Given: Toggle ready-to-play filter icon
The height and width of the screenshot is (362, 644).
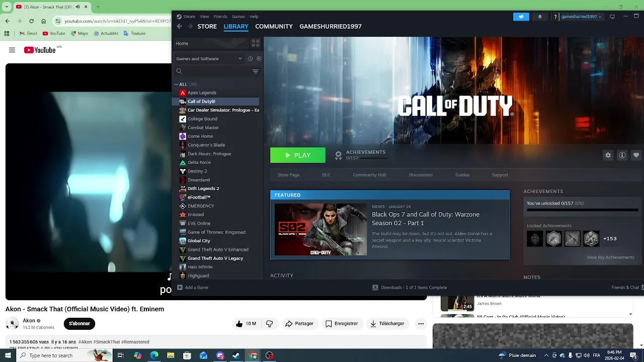Looking at the screenshot, I should click(x=259, y=59).
